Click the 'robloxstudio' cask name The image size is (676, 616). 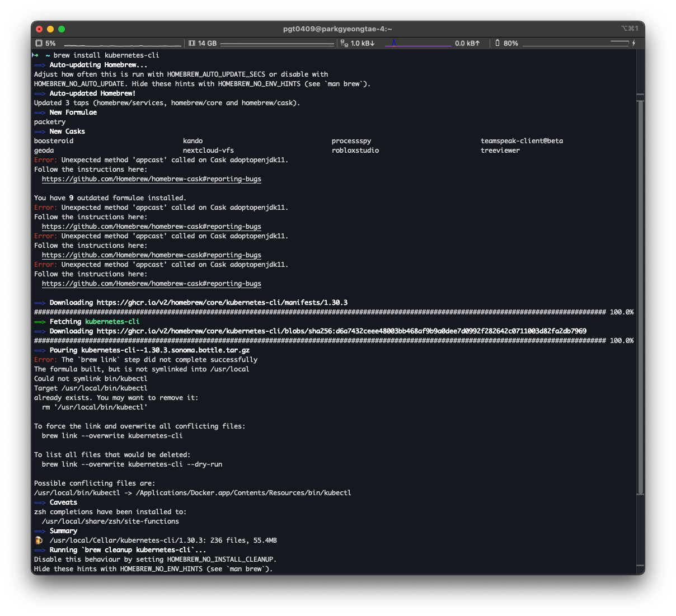[x=355, y=151]
